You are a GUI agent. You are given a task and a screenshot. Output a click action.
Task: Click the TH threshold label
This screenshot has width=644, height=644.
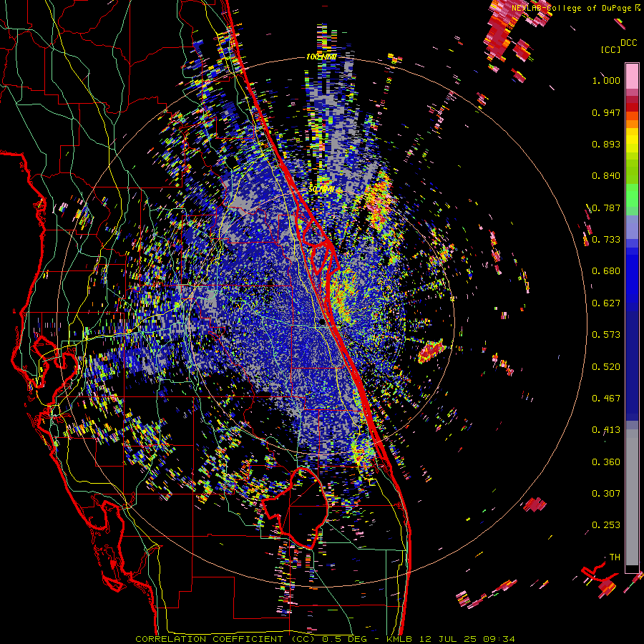615,557
